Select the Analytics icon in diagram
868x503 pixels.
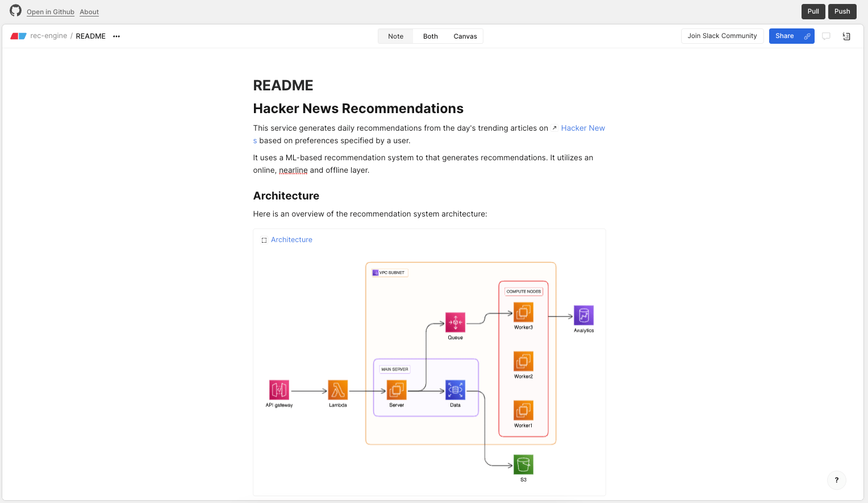click(x=584, y=315)
